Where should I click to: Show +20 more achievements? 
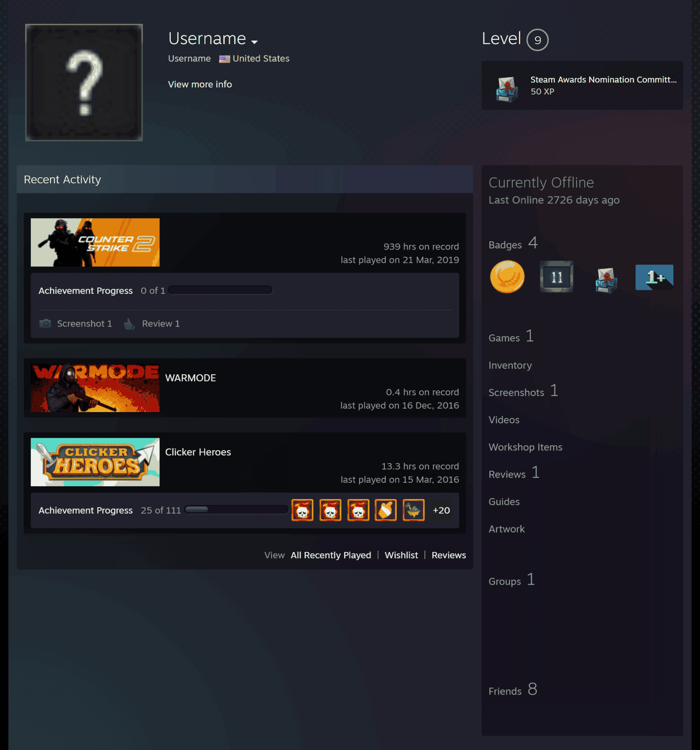pyautogui.click(x=441, y=510)
